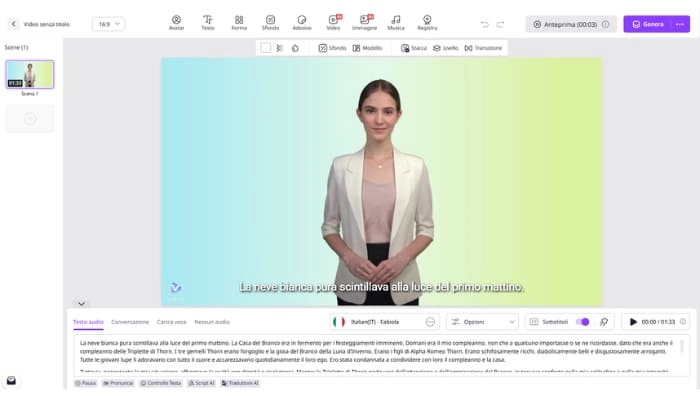Image resolution: width=700 pixels, height=400 pixels.
Task: Click the info icon beside Anteprima
Action: [x=605, y=24]
